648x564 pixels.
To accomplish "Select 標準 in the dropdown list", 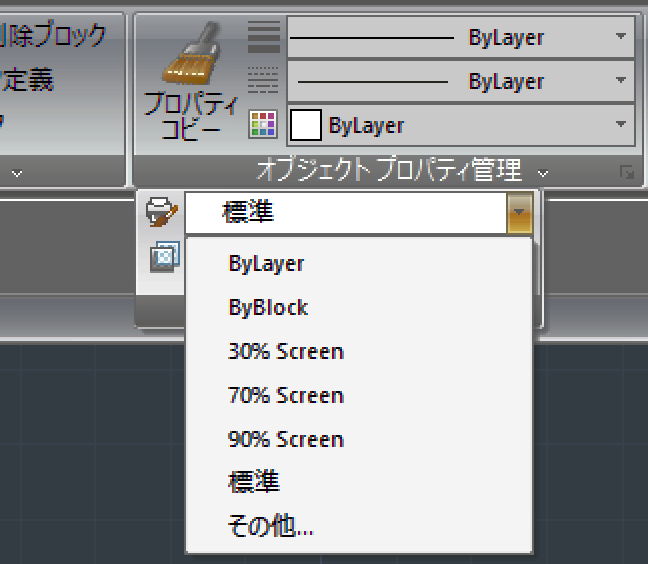I will (x=359, y=482).
